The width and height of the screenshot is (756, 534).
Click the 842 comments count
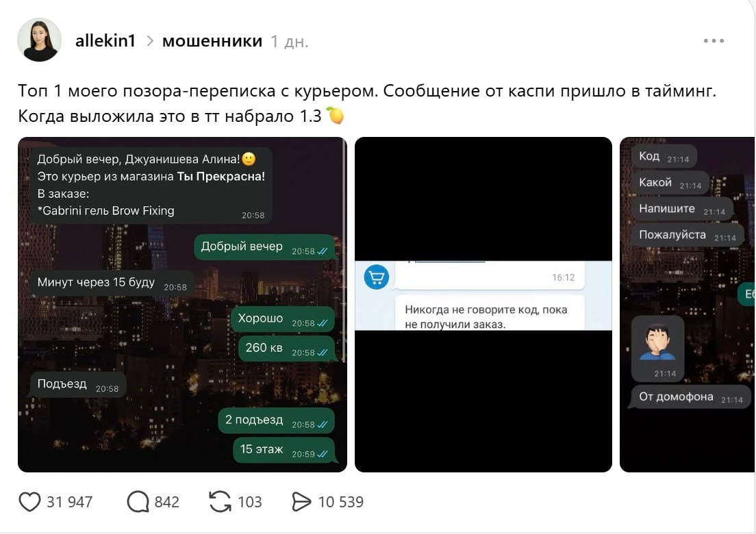pos(167,503)
